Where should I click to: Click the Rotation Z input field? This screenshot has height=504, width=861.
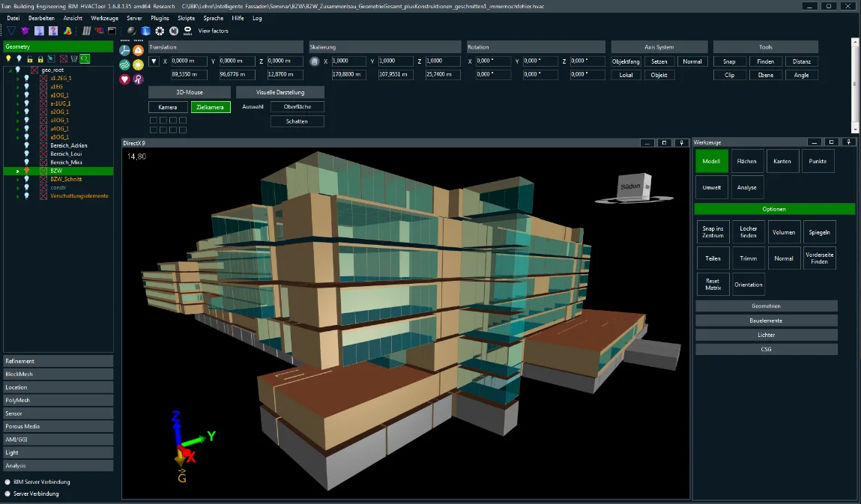[587, 61]
